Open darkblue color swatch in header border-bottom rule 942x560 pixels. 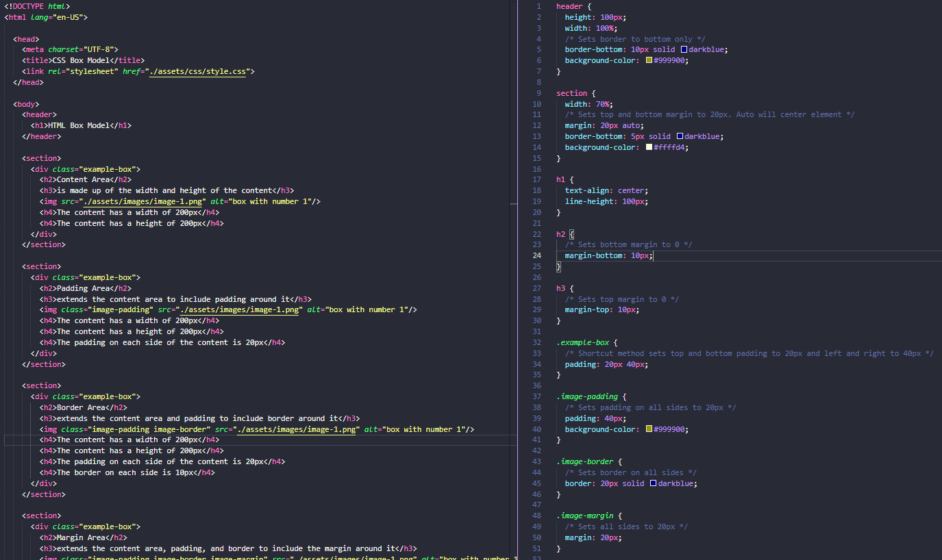point(684,50)
